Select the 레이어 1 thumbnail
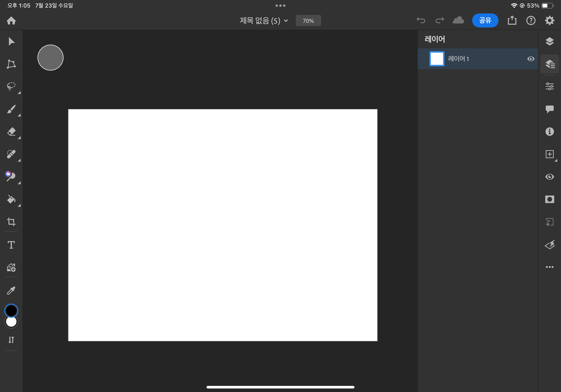Viewport: 561px width, 392px height. [437, 59]
